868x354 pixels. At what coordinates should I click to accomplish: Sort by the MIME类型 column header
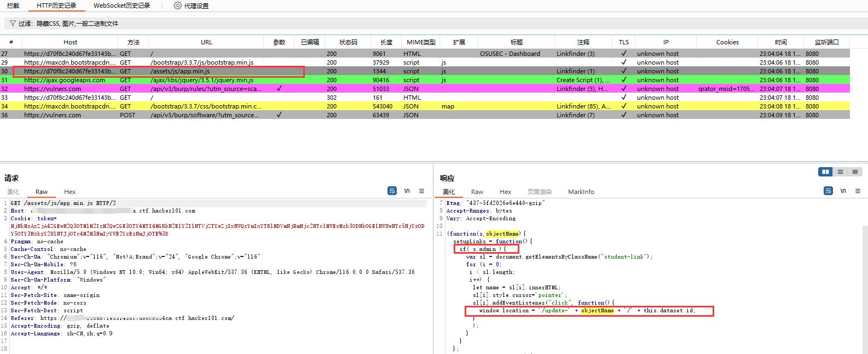point(421,42)
